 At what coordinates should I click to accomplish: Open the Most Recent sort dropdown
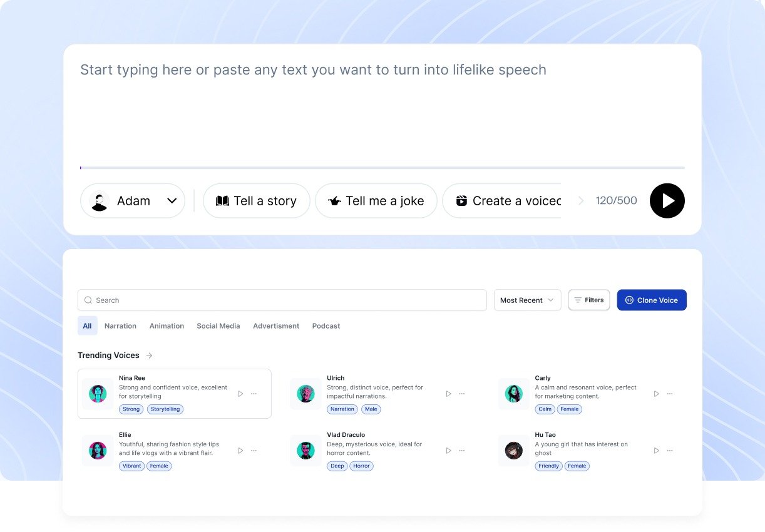pos(527,300)
